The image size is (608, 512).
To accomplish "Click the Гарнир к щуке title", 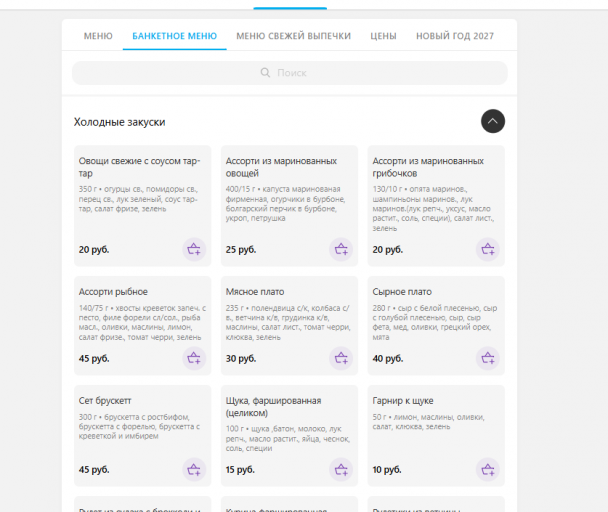I will click(403, 401).
